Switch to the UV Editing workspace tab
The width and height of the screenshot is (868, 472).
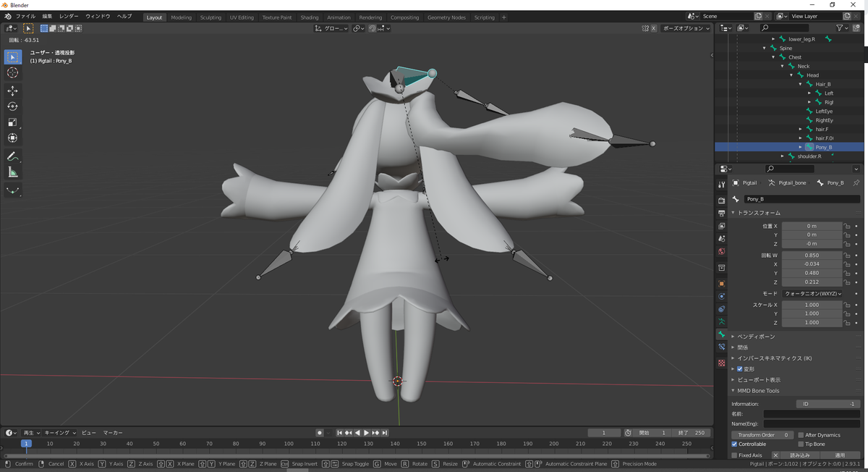pos(242,17)
